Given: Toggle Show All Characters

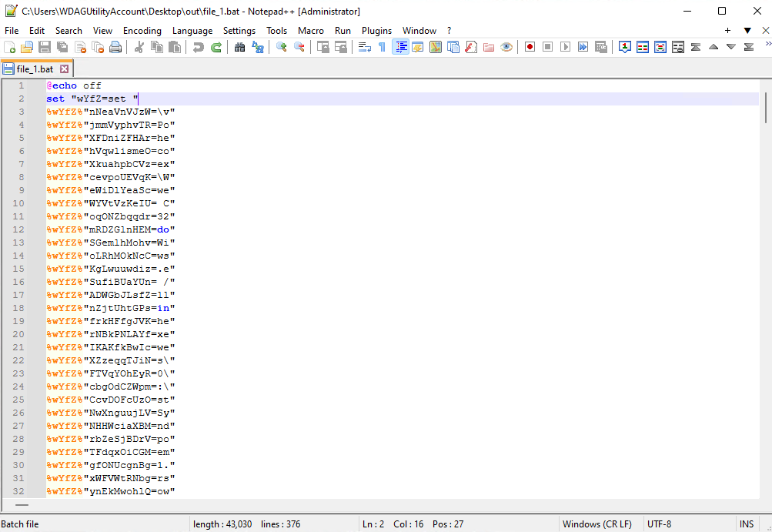Looking at the screenshot, I should [x=382, y=46].
